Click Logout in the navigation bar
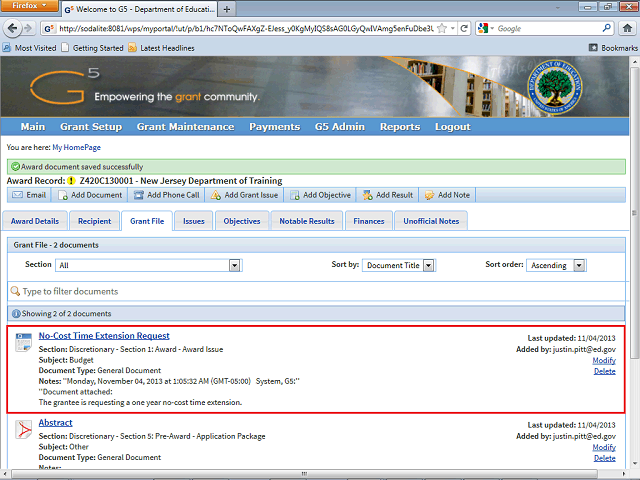This screenshot has width=640, height=480. coord(453,127)
